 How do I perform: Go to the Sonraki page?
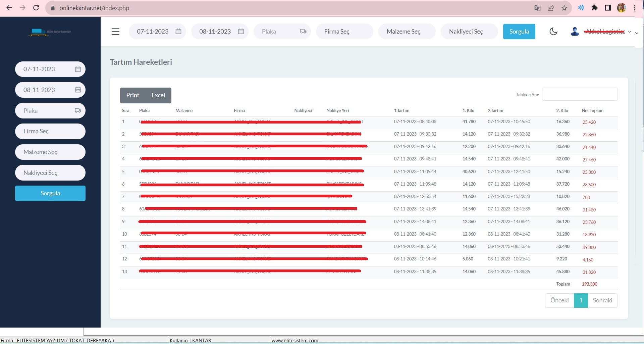click(602, 300)
